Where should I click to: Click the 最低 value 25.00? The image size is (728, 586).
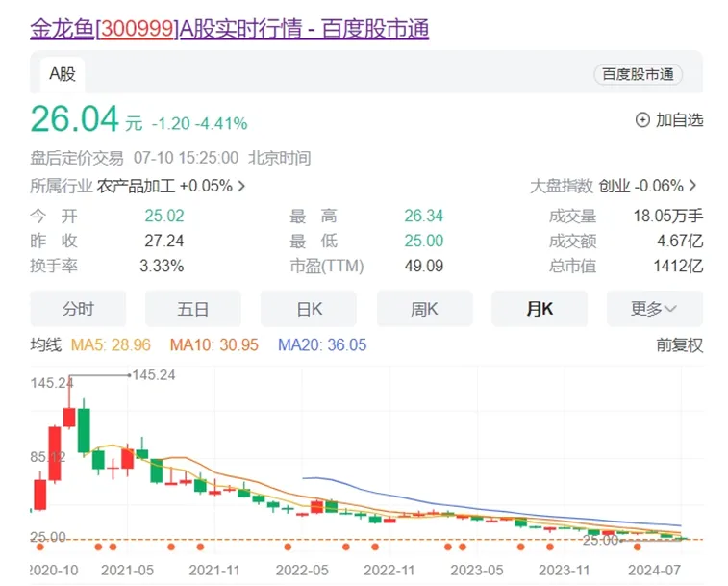(423, 242)
